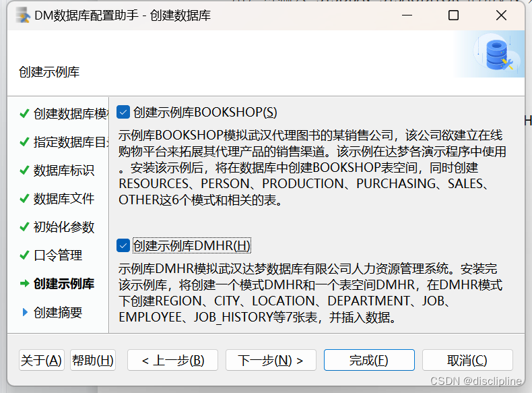Maximize the DM configuration assistant window

pyautogui.click(x=454, y=16)
